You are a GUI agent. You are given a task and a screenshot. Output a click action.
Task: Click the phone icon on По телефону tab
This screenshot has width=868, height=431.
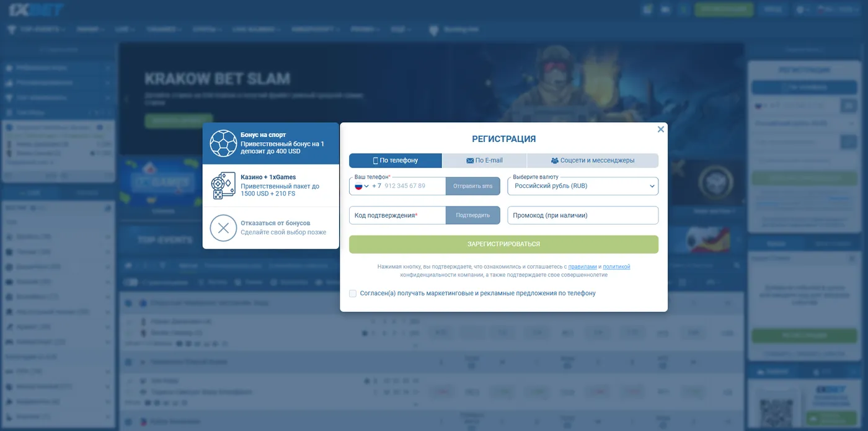(x=375, y=161)
